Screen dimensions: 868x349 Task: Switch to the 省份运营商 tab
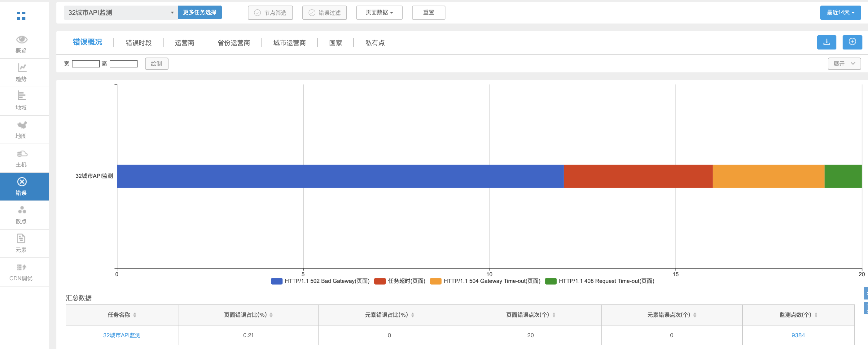(234, 43)
